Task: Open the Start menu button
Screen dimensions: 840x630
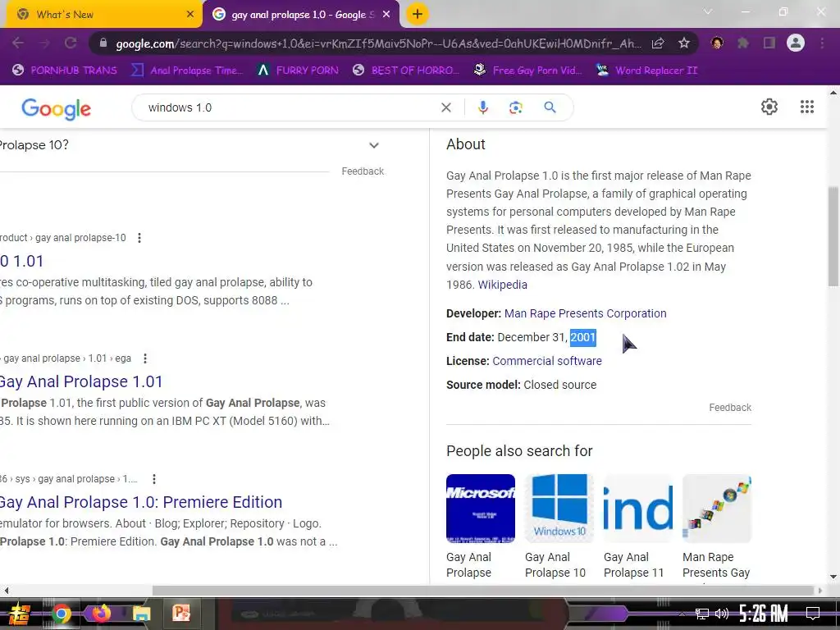Action: 19,614
